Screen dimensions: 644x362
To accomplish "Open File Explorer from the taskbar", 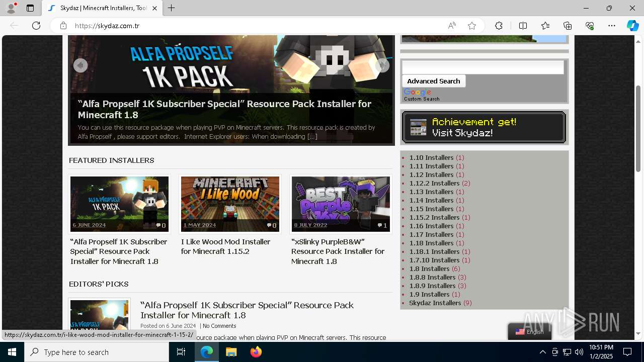I will point(231,352).
